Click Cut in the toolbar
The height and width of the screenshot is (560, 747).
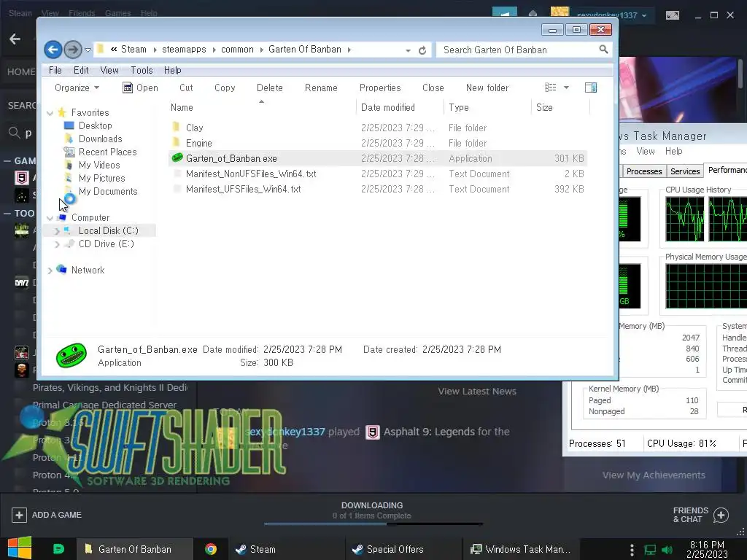186,87
